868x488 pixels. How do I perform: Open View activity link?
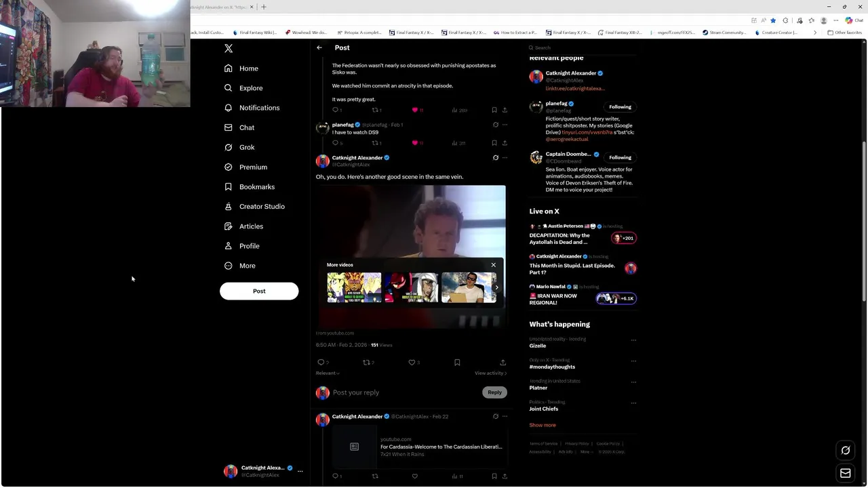point(490,373)
